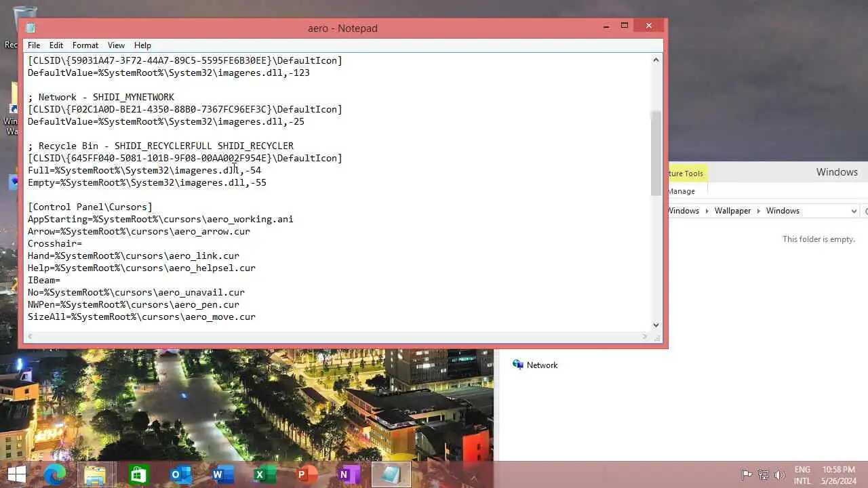
Task: Click the '; Recycle Bin - SHIDI_RECYCLERFULL' line
Action: pos(161,146)
